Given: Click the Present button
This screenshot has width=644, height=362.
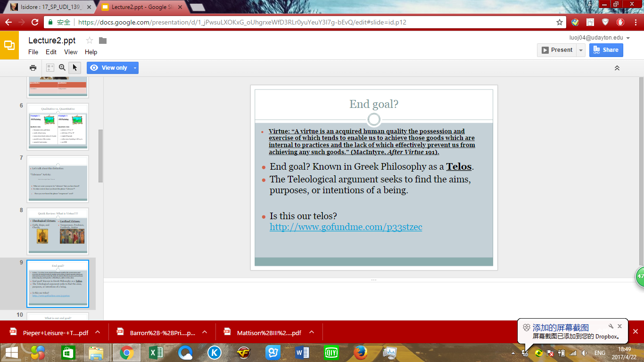Looking at the screenshot, I should coord(557,50).
